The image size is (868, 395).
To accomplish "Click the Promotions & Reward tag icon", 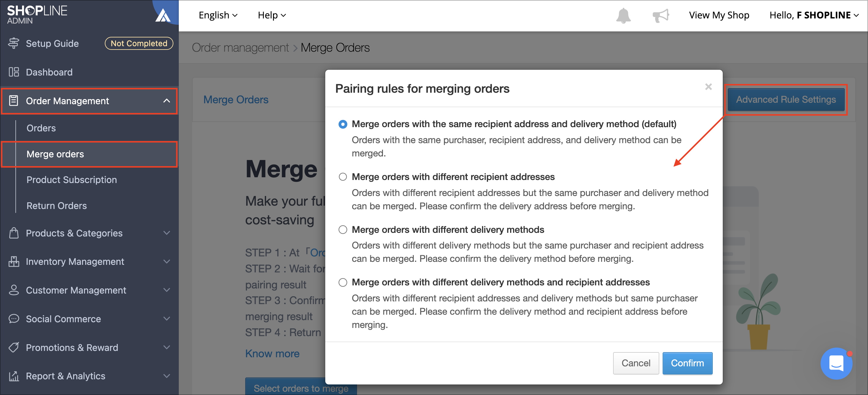I will [x=14, y=348].
